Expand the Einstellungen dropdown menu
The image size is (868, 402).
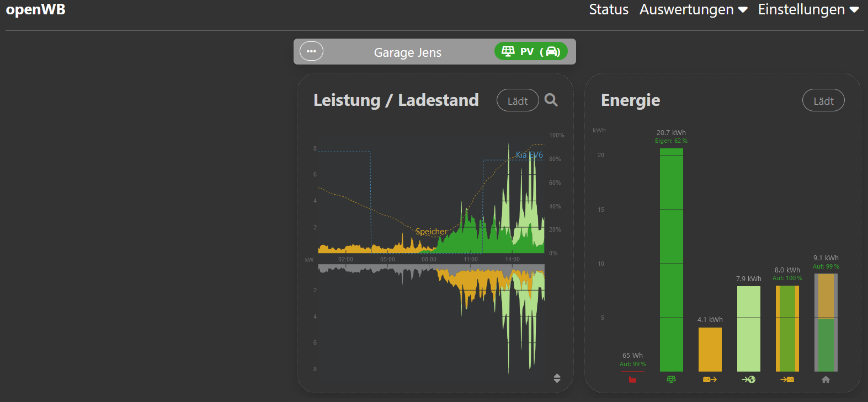pos(808,9)
